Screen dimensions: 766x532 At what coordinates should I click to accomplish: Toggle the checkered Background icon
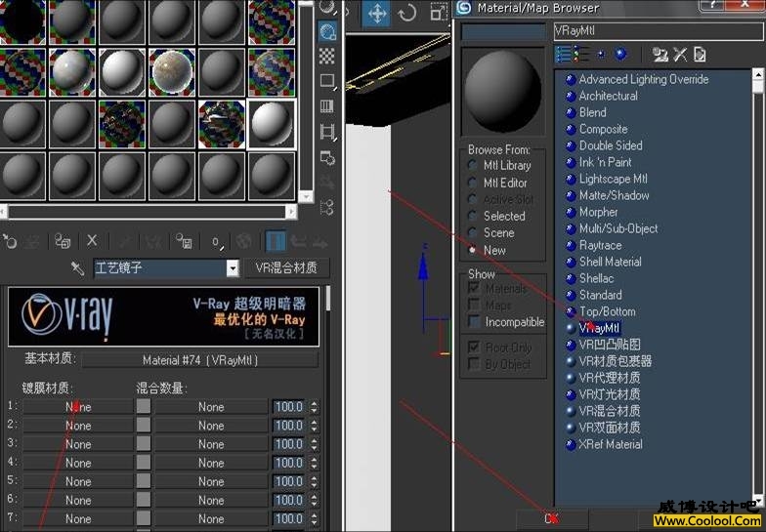[x=327, y=57]
